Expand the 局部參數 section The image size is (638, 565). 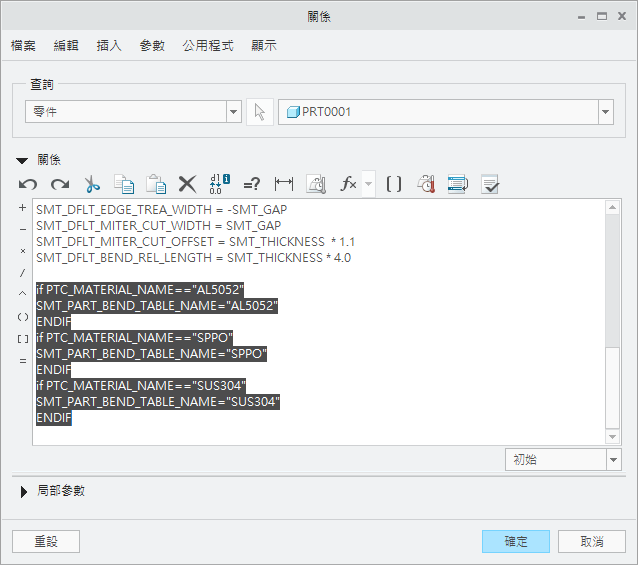pos(24,491)
